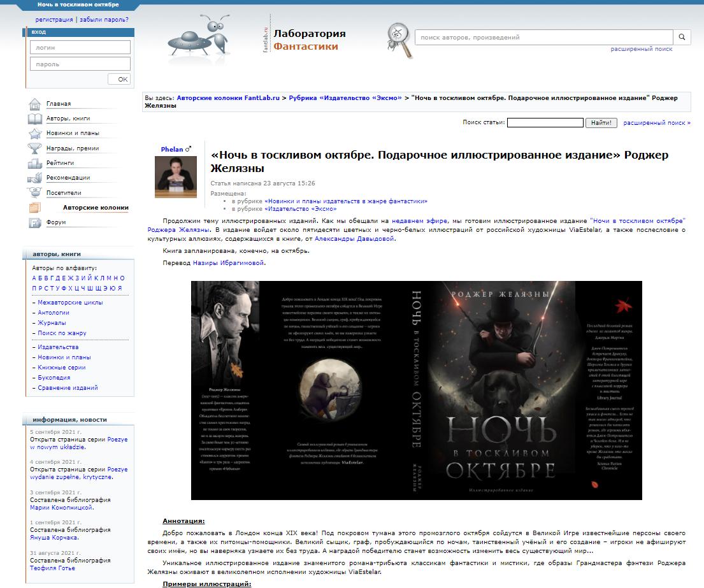Image resolution: width=704 pixels, height=588 pixels.
Task: Click the alien face icon for Посетители
Action: (34, 193)
